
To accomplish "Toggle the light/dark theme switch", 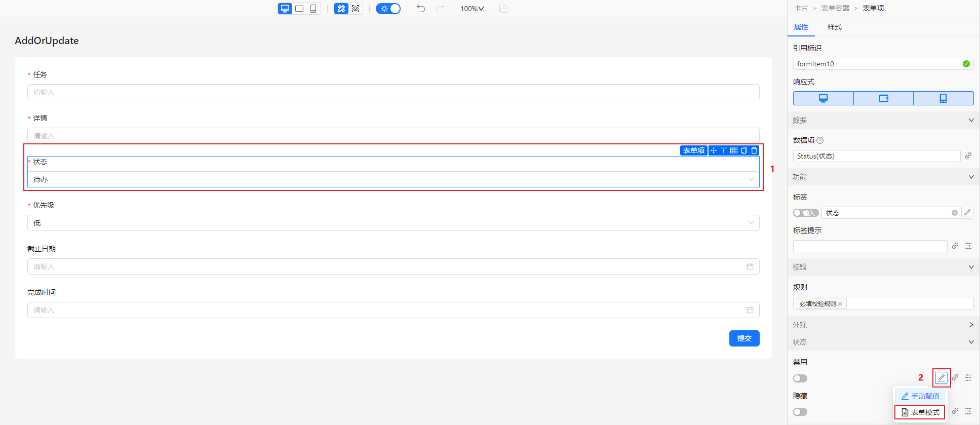I will pyautogui.click(x=388, y=9).
